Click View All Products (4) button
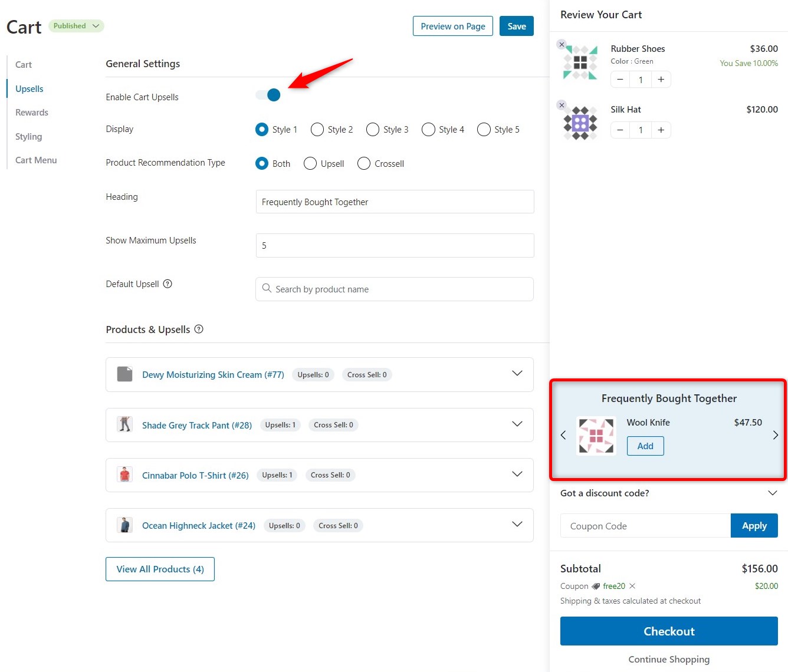This screenshot has width=788, height=672. [x=160, y=569]
